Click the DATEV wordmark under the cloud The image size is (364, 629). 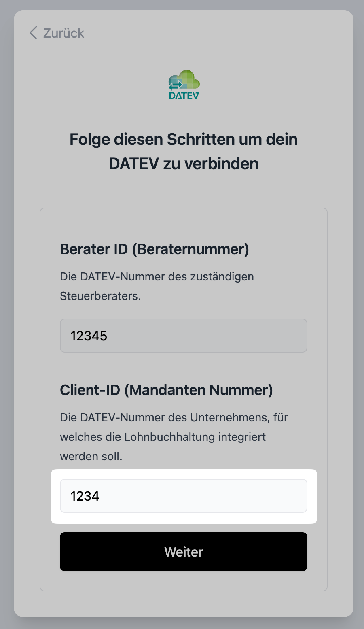184,96
